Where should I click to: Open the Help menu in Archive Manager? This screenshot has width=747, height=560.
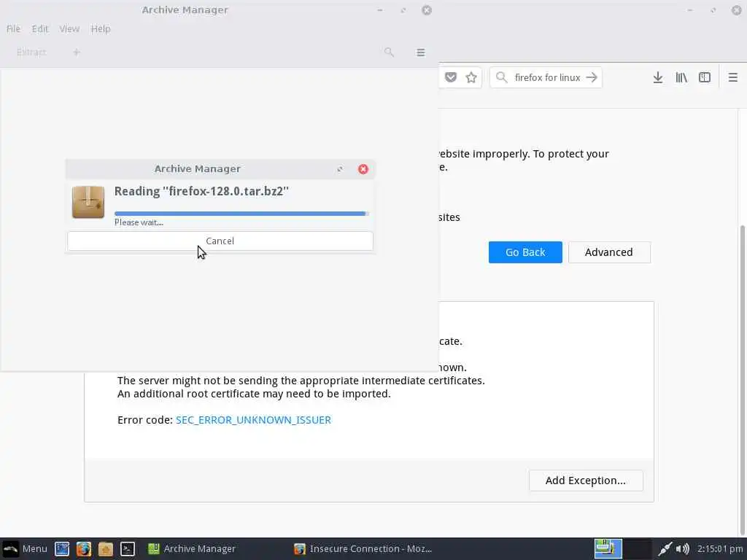pos(101,28)
